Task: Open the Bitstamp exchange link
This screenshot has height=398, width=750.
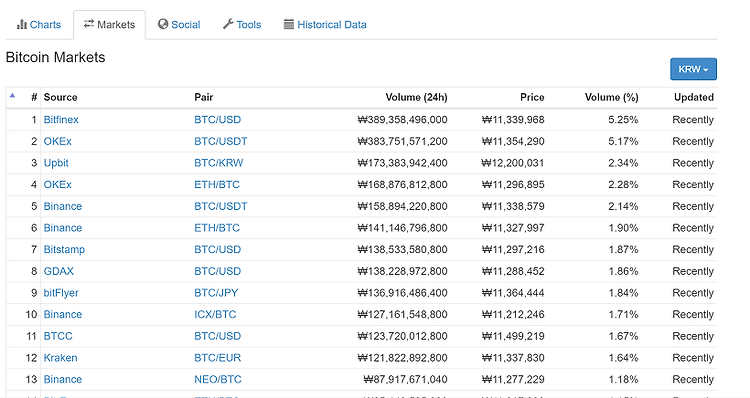Action: 64,249
